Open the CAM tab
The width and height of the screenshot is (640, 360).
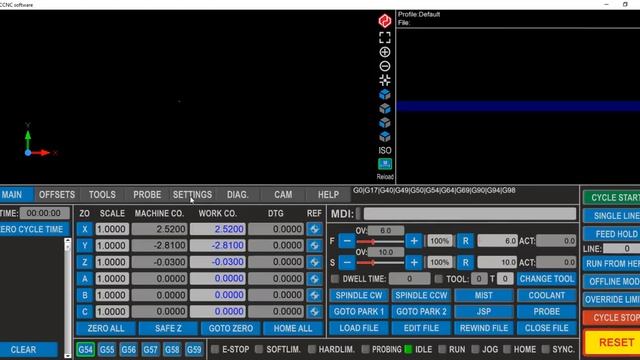coord(283,195)
